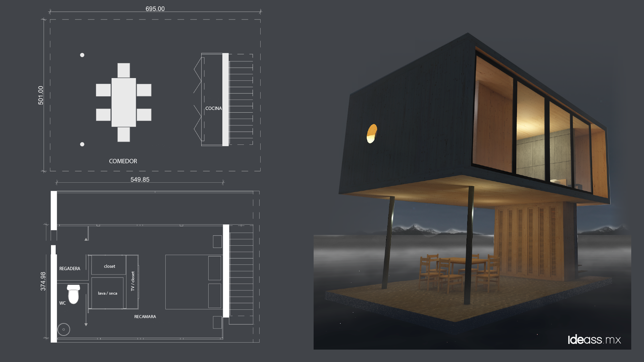Click the Ideass.mx logo
The height and width of the screenshot is (362, 644).
click(x=594, y=340)
